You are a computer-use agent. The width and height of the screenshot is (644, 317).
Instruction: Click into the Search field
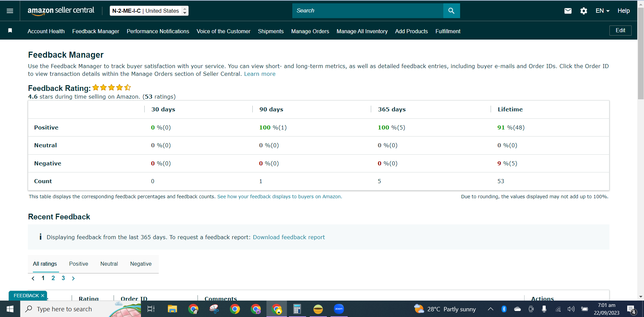(x=368, y=11)
